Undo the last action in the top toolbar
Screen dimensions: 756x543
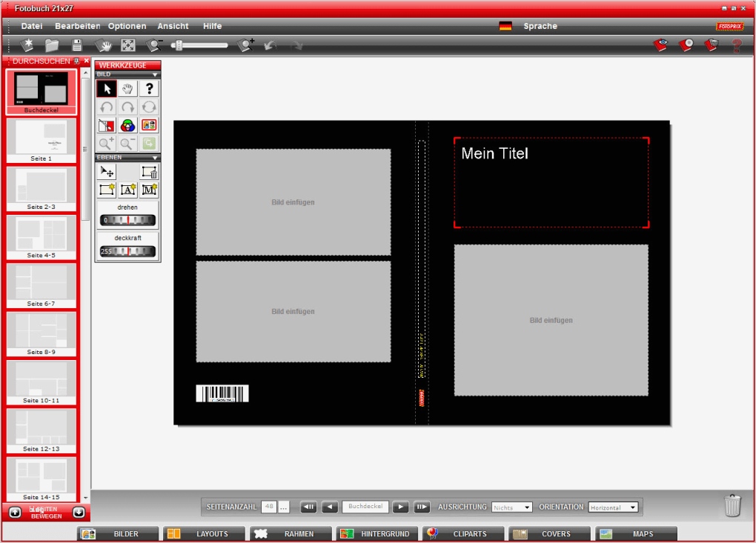point(271,45)
